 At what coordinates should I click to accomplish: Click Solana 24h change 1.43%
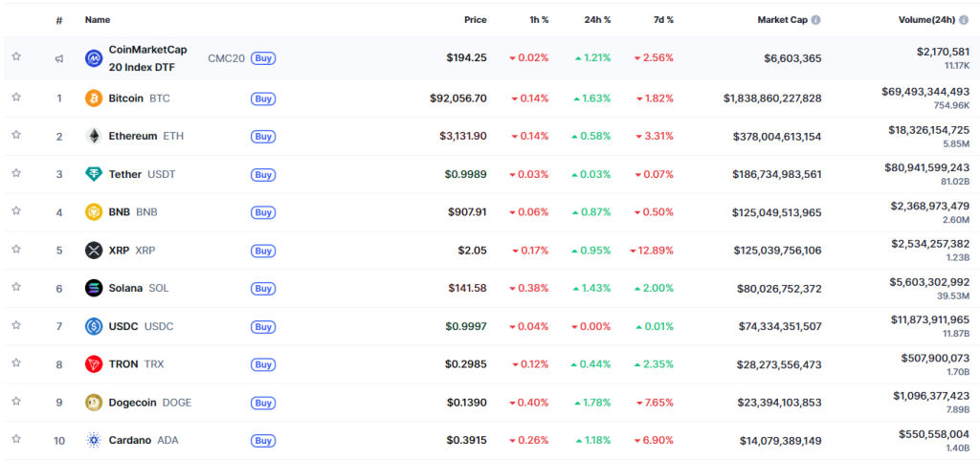pos(591,289)
